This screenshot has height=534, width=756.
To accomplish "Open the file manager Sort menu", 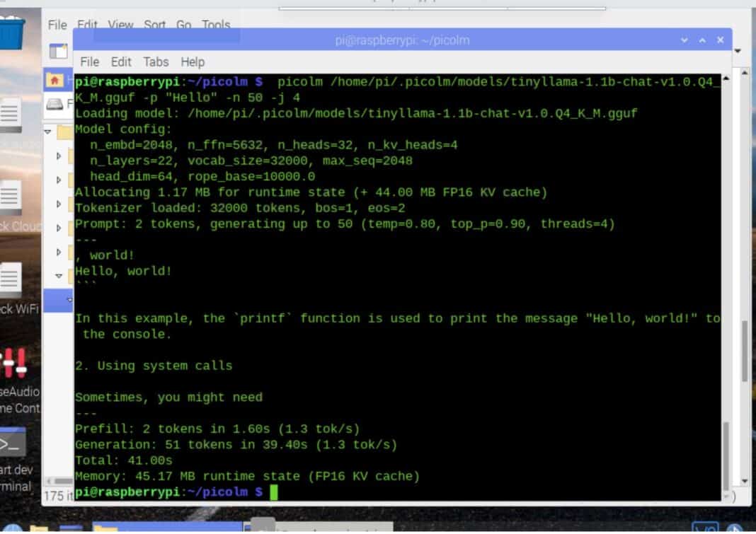I will pyautogui.click(x=154, y=25).
